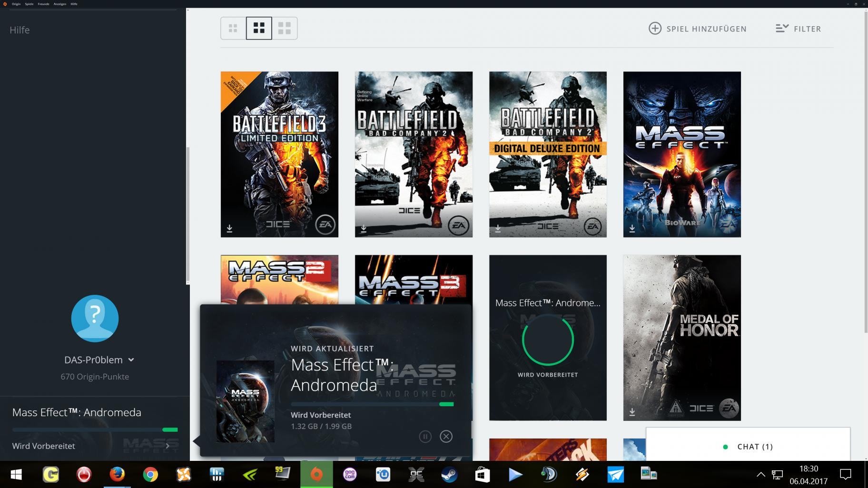
Task: Click the SPIEL HINZUFÜGEN label
Action: [706, 29]
